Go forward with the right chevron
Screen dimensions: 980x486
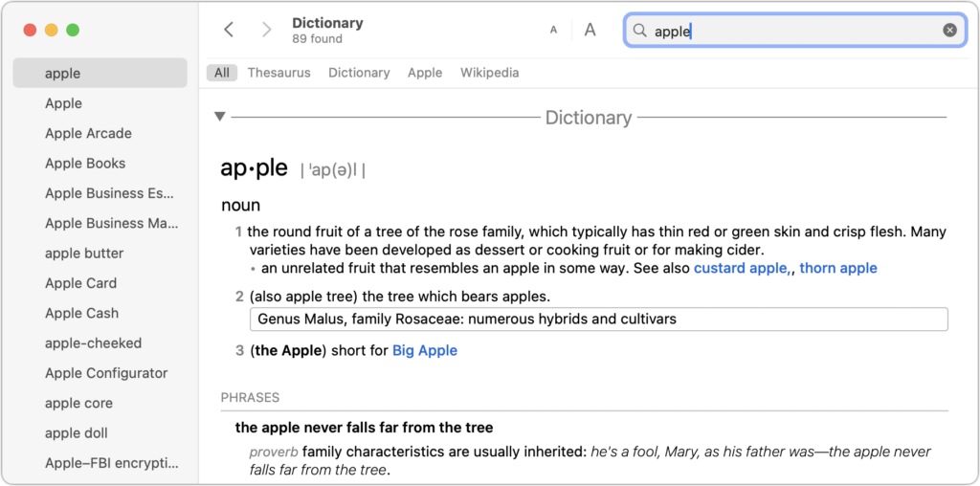[x=267, y=30]
